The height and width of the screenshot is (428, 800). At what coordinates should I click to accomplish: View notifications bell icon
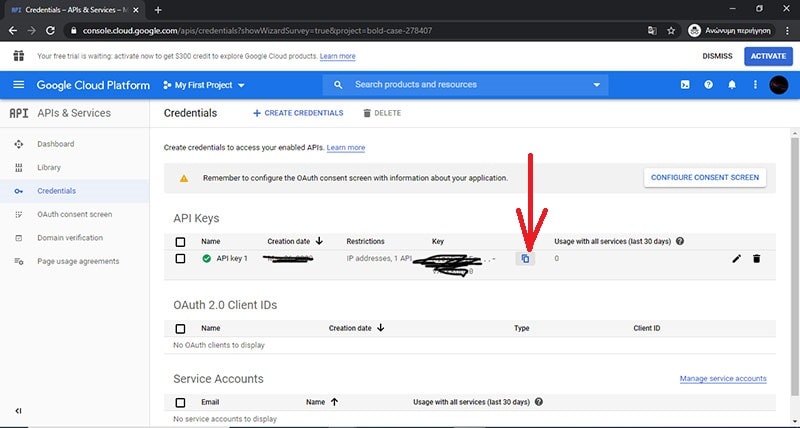[732, 85]
